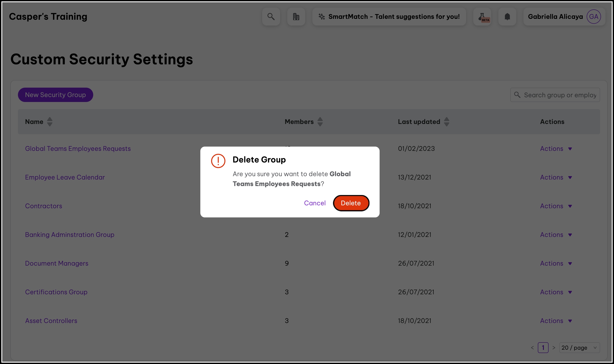Open Asset Controllers group
The image size is (614, 364).
pyautogui.click(x=51, y=321)
